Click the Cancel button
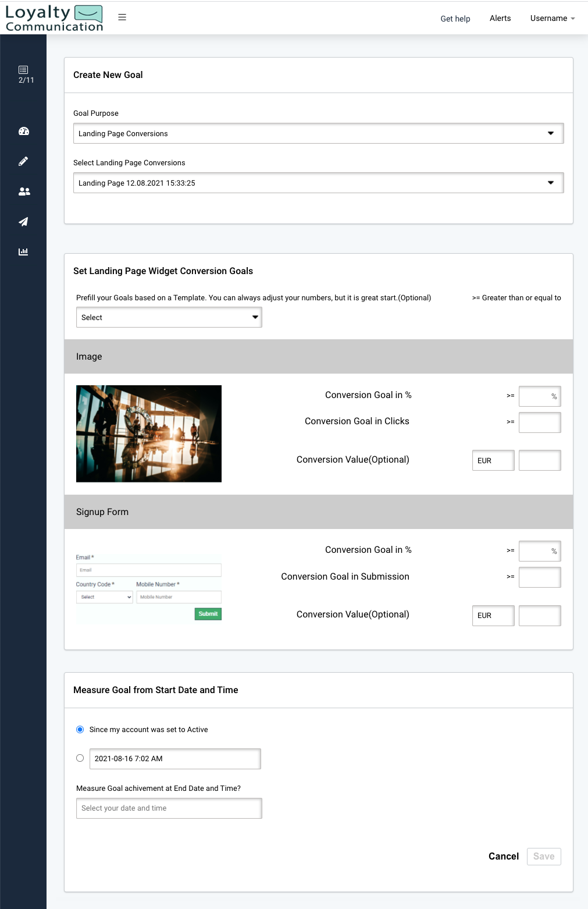Screen dimensions: 588x909 click(503, 856)
